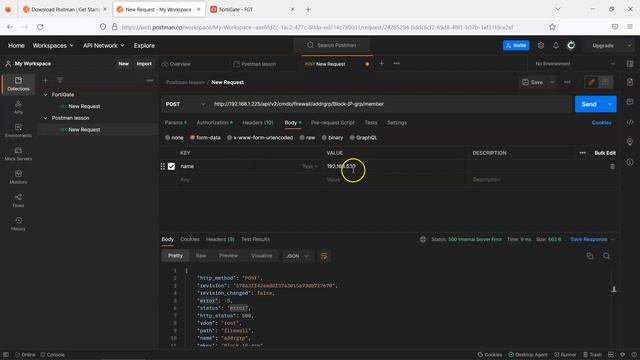Switch to the Raw response view
This screenshot has width=640, height=360.
(x=201, y=256)
